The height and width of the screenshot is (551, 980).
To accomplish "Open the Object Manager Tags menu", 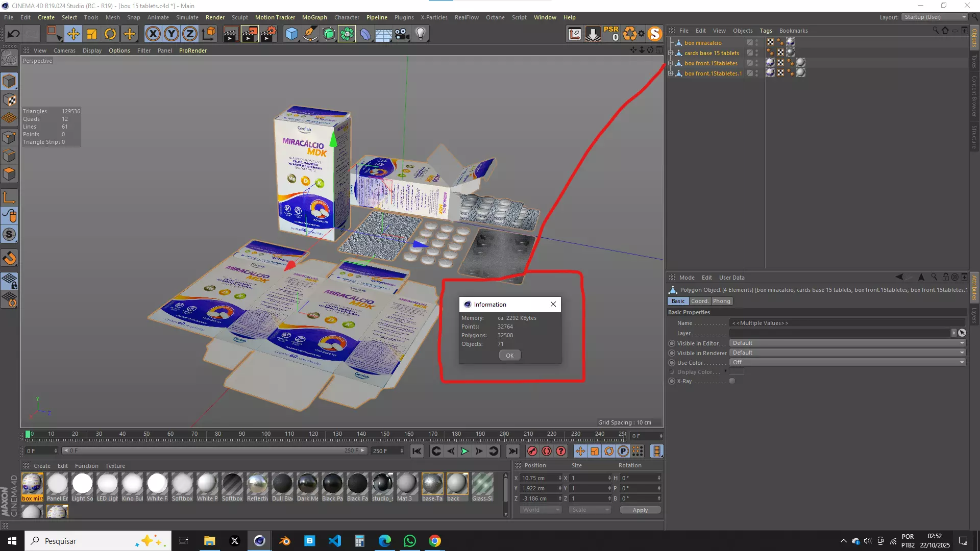I will 766,31.
